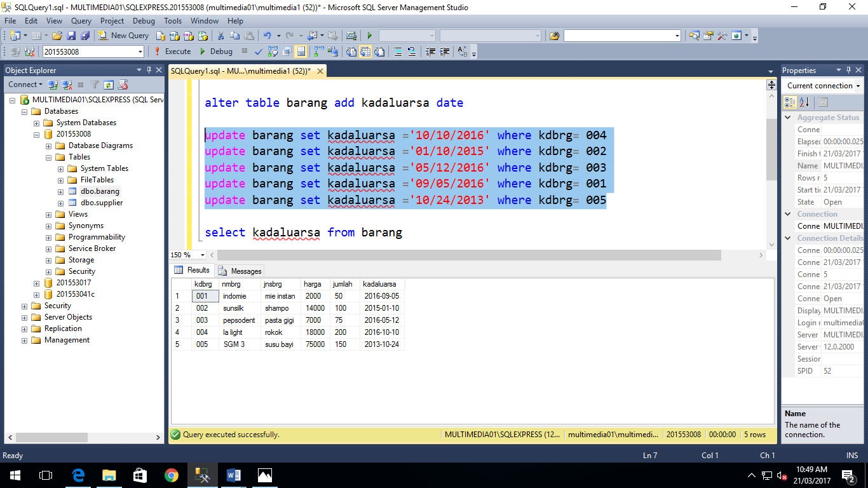Viewport: 868px width, 488px height.
Task: Click the Alphabetical sort icon in Properties
Action: [804, 102]
